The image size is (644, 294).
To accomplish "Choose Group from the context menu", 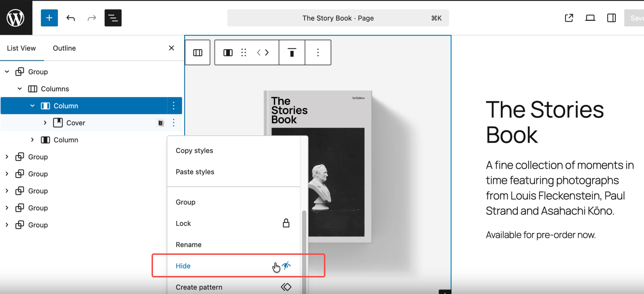I will [x=233, y=202].
